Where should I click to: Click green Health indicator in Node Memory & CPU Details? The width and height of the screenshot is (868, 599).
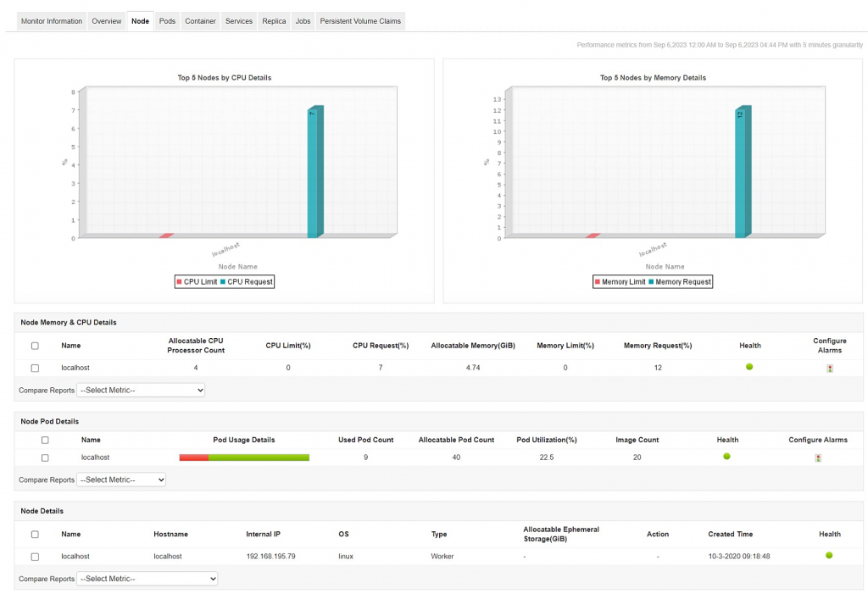click(749, 367)
